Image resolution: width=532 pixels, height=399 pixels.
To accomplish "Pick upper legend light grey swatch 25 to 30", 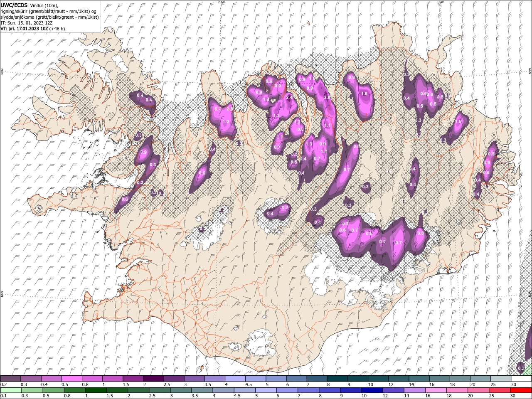I will 501,379.
